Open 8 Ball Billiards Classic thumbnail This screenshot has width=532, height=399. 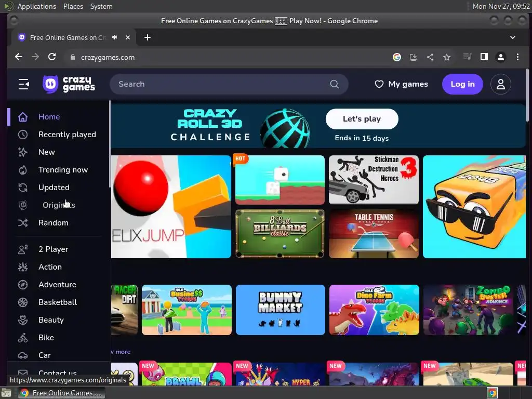(280, 234)
